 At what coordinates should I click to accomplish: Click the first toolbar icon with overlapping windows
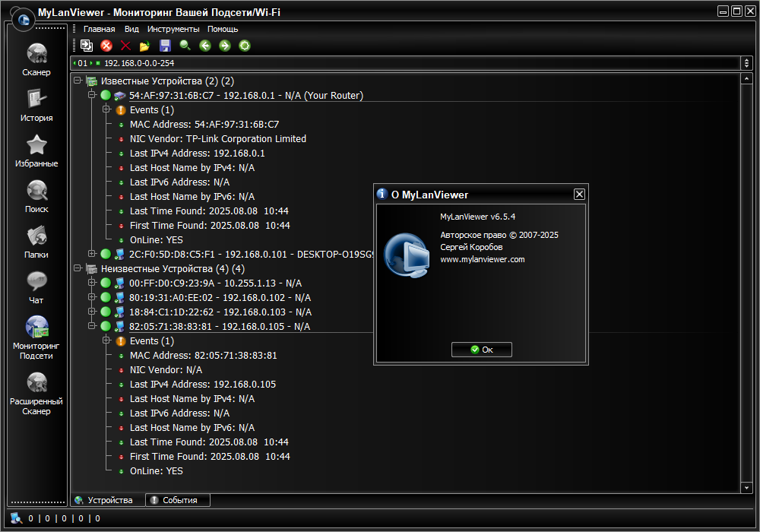point(87,46)
